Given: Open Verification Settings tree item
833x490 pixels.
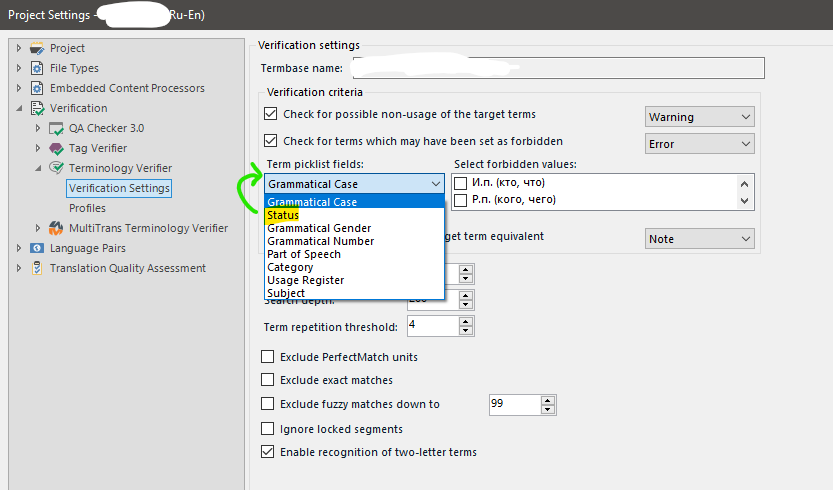Looking at the screenshot, I should point(119,188).
